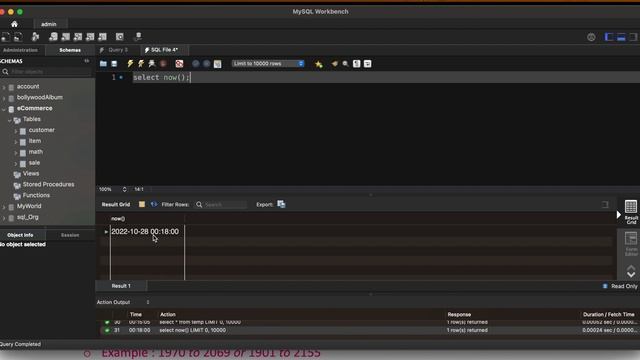Expand the account schema

point(4,87)
